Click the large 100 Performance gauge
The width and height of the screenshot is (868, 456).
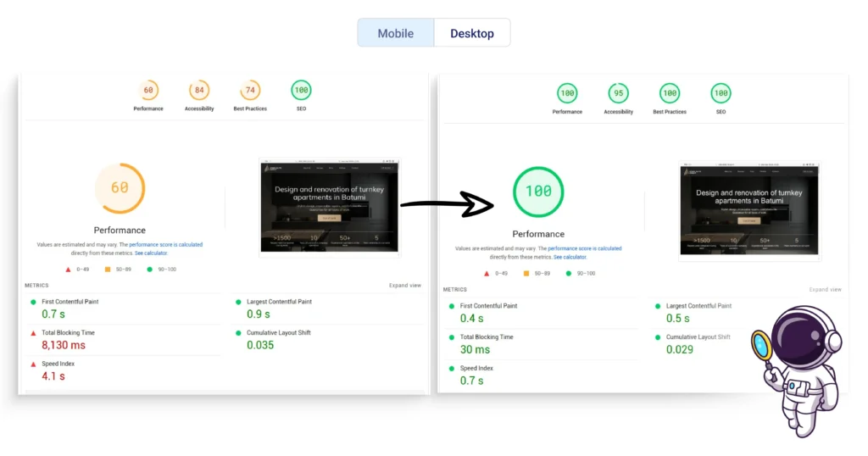point(538,192)
